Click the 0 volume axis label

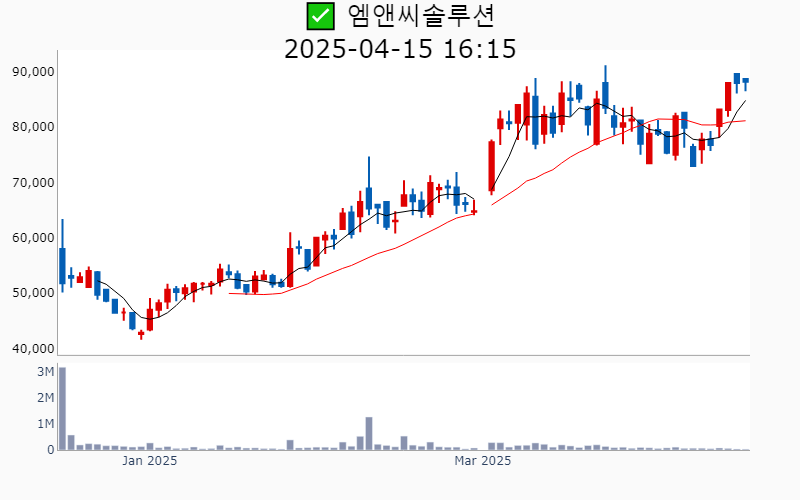point(51,450)
